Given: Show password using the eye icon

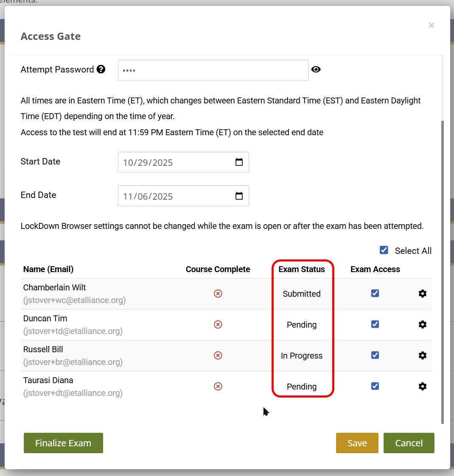Looking at the screenshot, I should [316, 70].
